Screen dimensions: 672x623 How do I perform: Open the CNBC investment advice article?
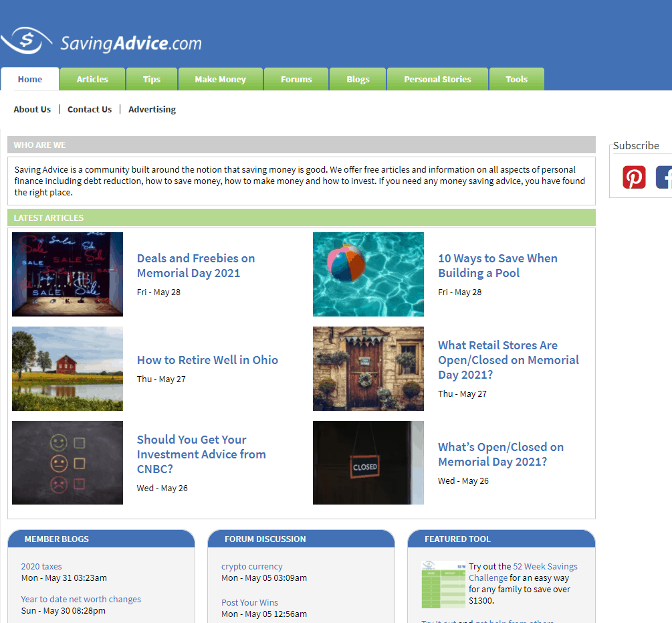[201, 454]
